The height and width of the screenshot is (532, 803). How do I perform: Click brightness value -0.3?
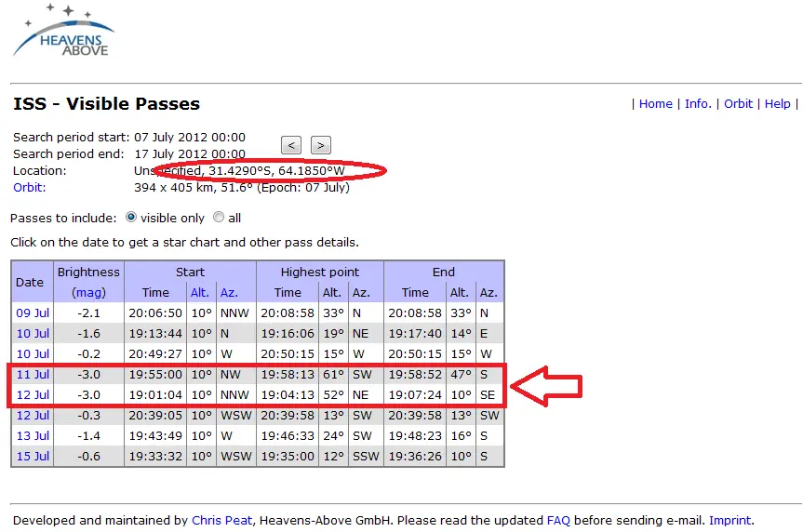click(88, 415)
